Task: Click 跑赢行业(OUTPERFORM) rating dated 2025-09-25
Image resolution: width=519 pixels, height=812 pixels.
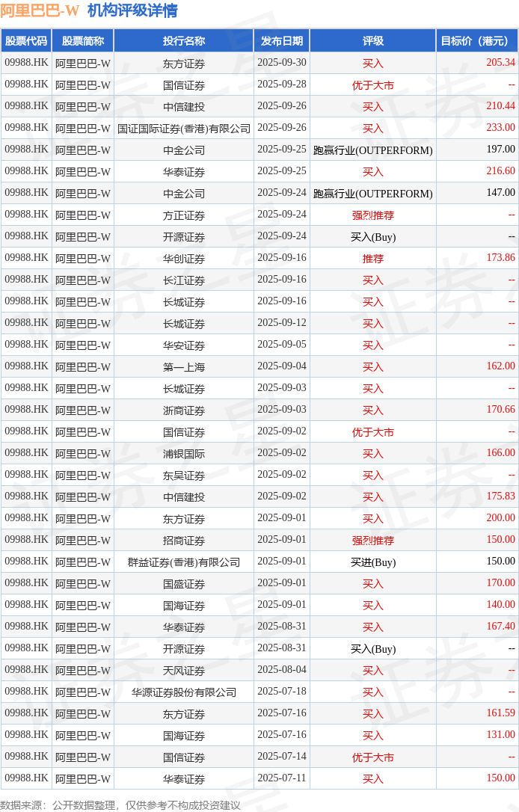Action: pyautogui.click(x=373, y=150)
